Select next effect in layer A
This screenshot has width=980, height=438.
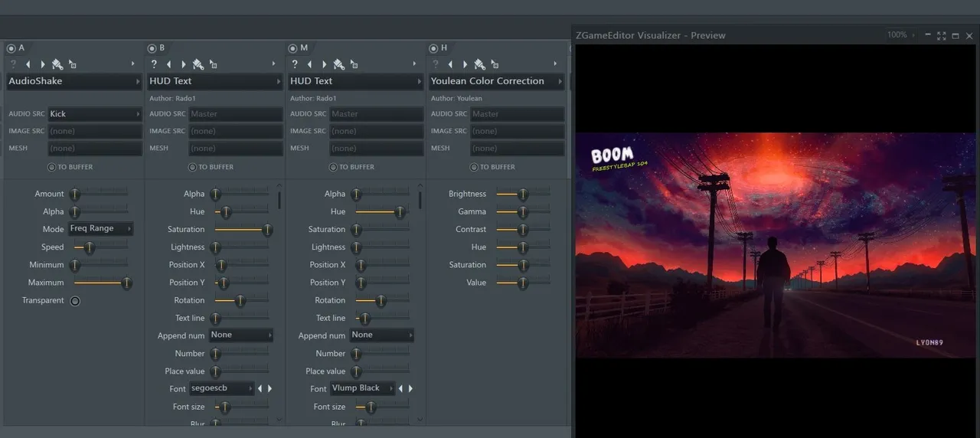click(x=42, y=64)
